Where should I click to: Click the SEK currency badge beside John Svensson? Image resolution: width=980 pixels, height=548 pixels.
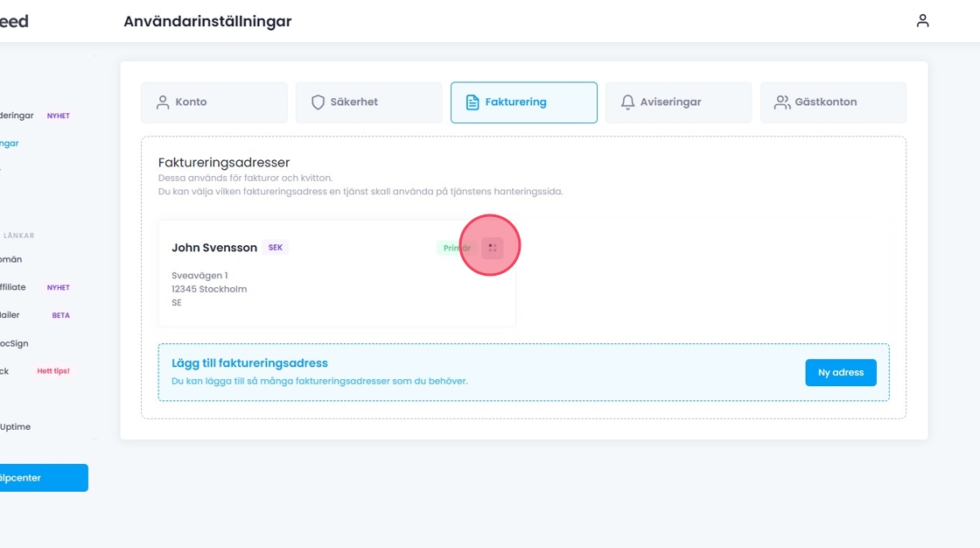276,248
